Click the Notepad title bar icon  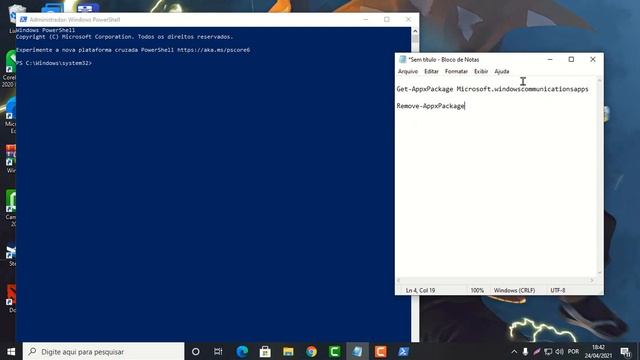(x=402, y=60)
